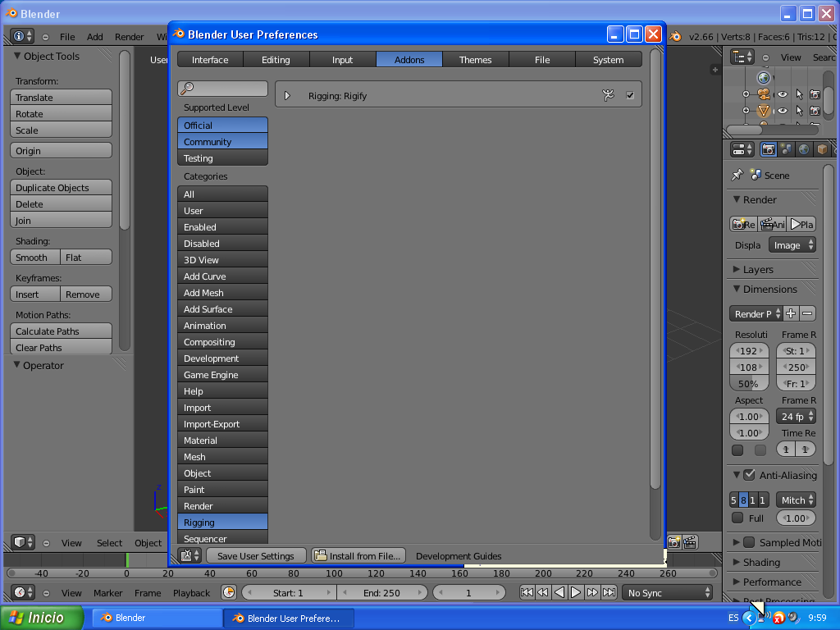Add a new render preset

pyautogui.click(x=791, y=313)
